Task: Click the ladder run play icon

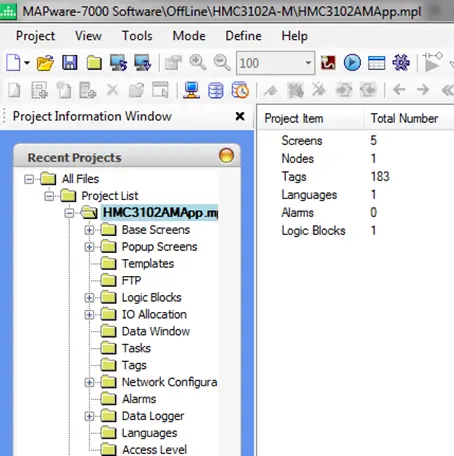Action: (432, 62)
